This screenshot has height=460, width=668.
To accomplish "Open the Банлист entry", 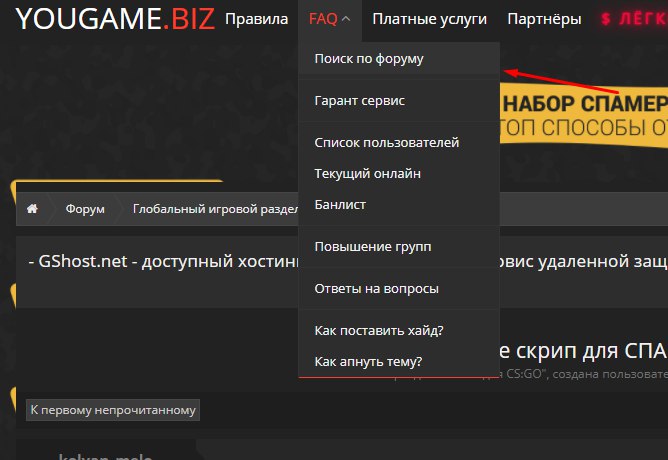I will pyautogui.click(x=399, y=204).
